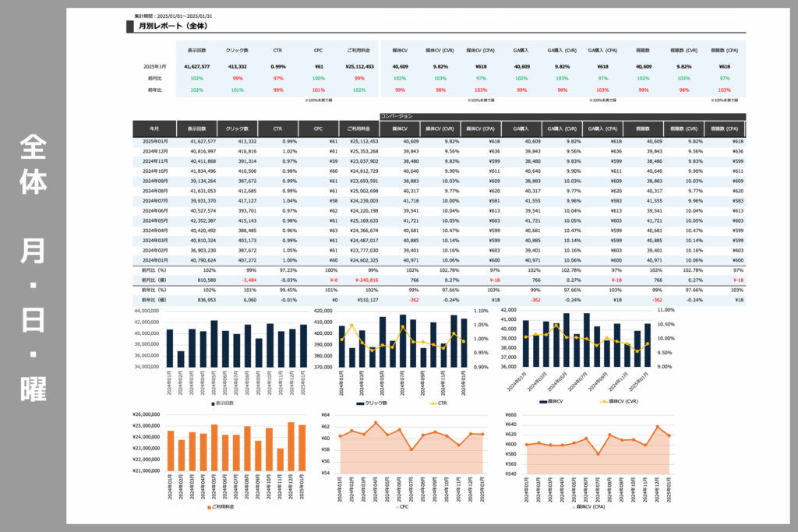This screenshot has width=798, height=532.
Task: Click the クリック数 legend marker
Action: point(360,403)
